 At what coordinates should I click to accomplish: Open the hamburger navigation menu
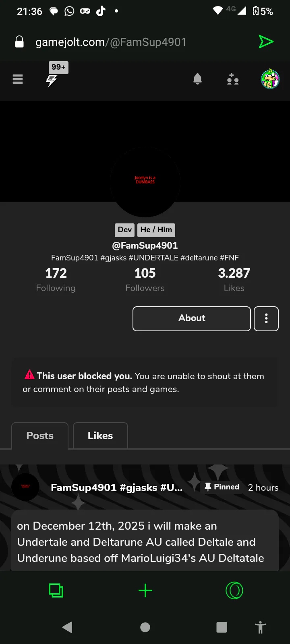pos(18,79)
